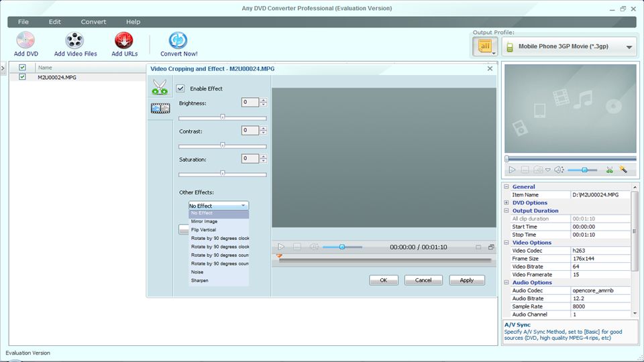Adjust the dialog preview volume slider
Image resolution: width=644 pixels, height=362 pixels.
[x=342, y=247]
